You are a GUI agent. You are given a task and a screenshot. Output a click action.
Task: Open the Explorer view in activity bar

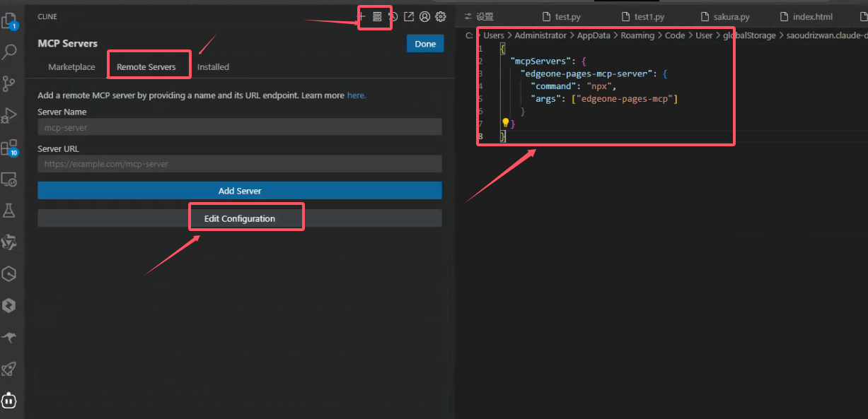coord(9,20)
